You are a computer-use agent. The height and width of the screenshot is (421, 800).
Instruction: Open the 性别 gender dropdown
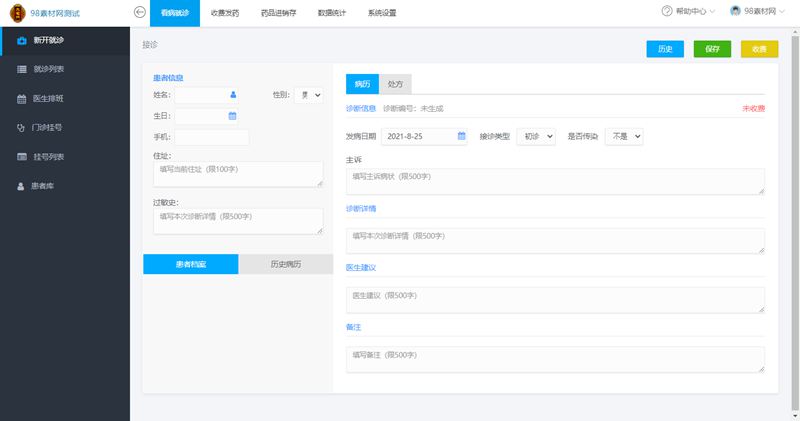coord(308,95)
